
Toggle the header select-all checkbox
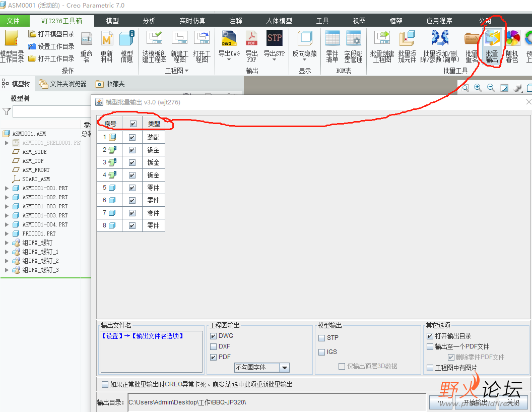click(133, 124)
